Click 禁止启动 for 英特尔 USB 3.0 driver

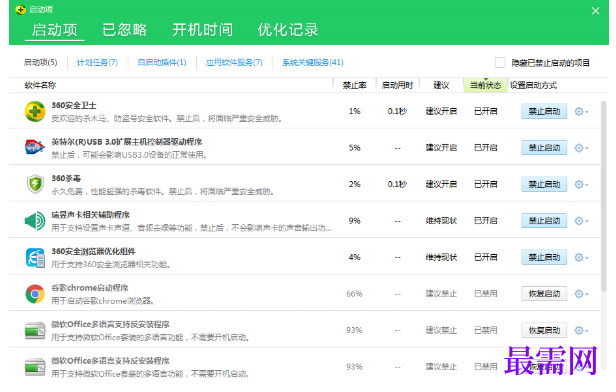pyautogui.click(x=544, y=148)
